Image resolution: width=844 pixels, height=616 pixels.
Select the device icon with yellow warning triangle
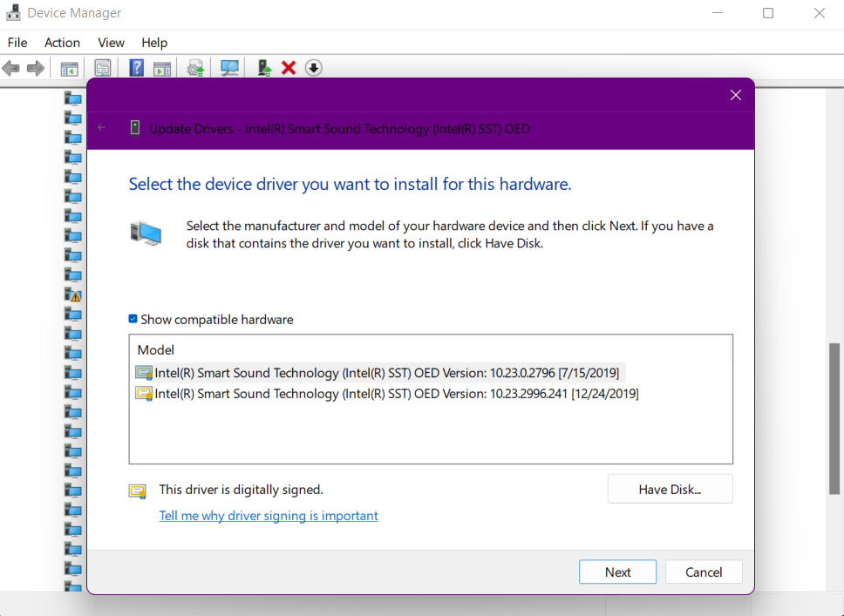(x=73, y=294)
